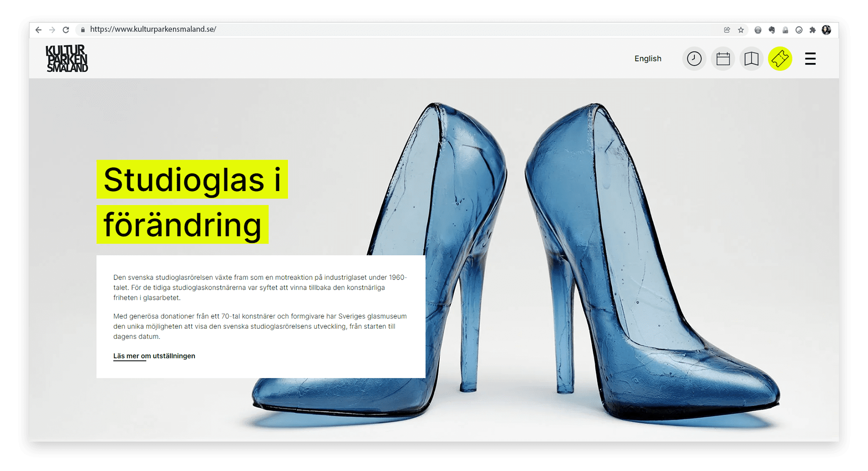This screenshot has height=471, width=868.
Task: Go forward in browser history
Action: click(52, 29)
